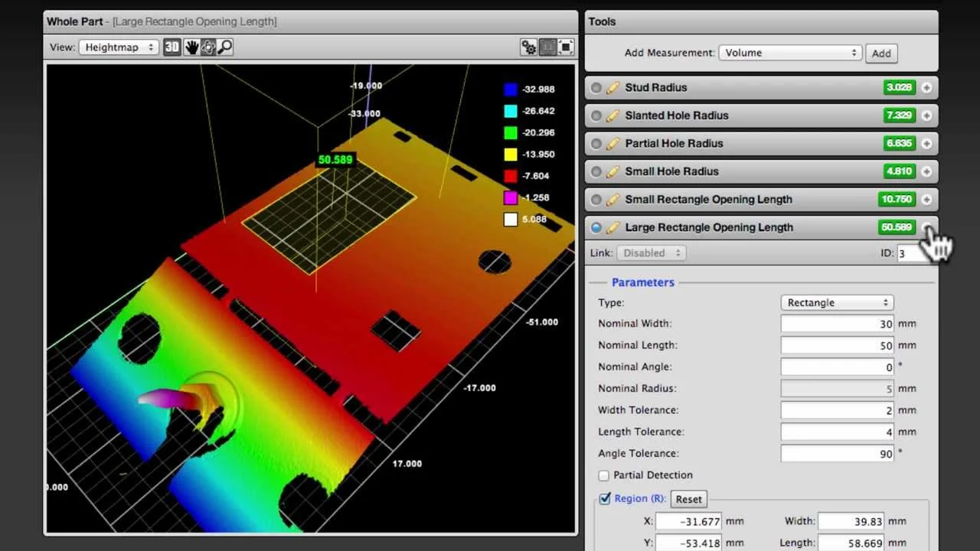This screenshot has height=551, width=980.
Task: Select the Rotate orbit tool
Action: (x=210, y=47)
